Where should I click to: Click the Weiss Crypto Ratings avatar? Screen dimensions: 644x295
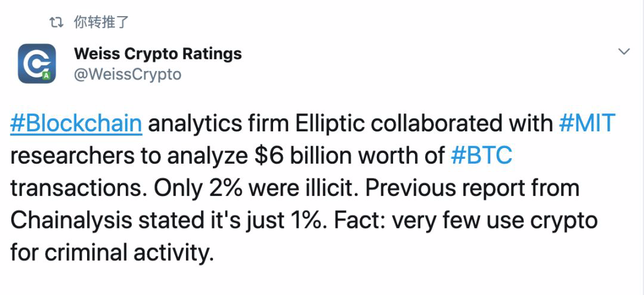pyautogui.click(x=37, y=63)
